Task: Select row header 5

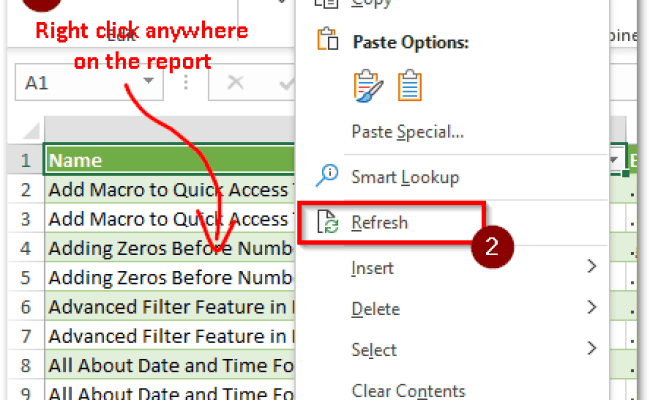Action: (26, 278)
